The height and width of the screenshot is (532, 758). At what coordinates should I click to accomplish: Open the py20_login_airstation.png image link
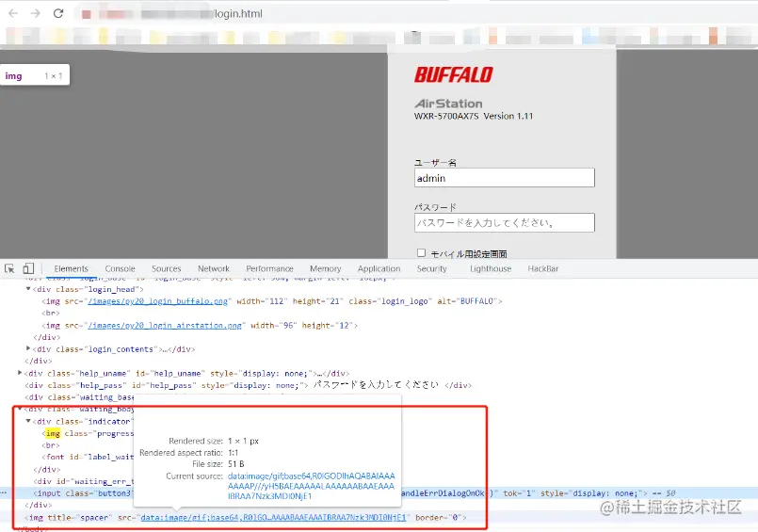[165, 325]
